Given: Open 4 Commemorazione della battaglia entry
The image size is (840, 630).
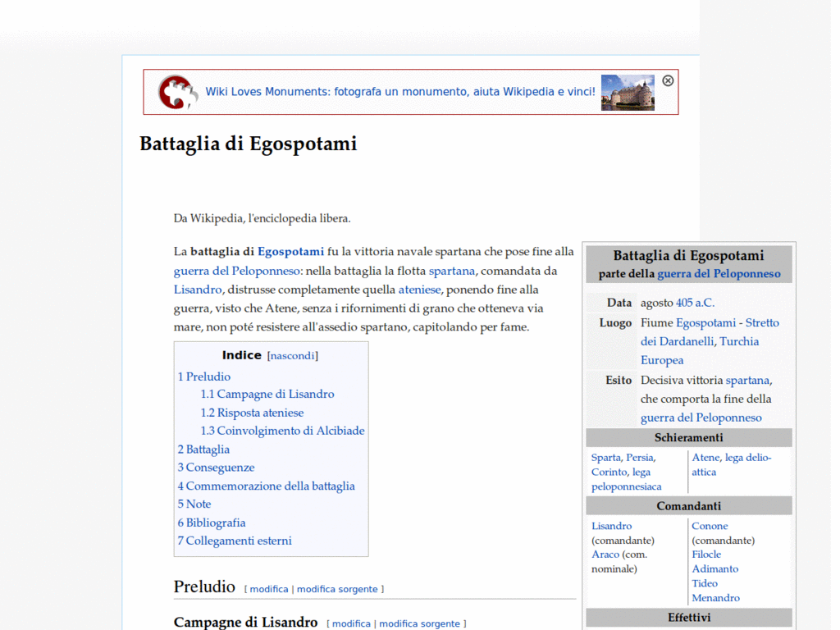Looking at the screenshot, I should 267,486.
